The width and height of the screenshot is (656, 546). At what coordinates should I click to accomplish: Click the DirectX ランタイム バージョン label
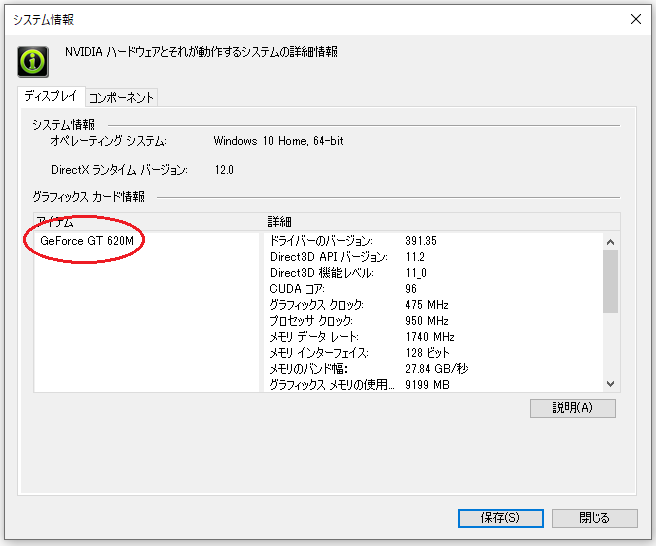pos(119,170)
